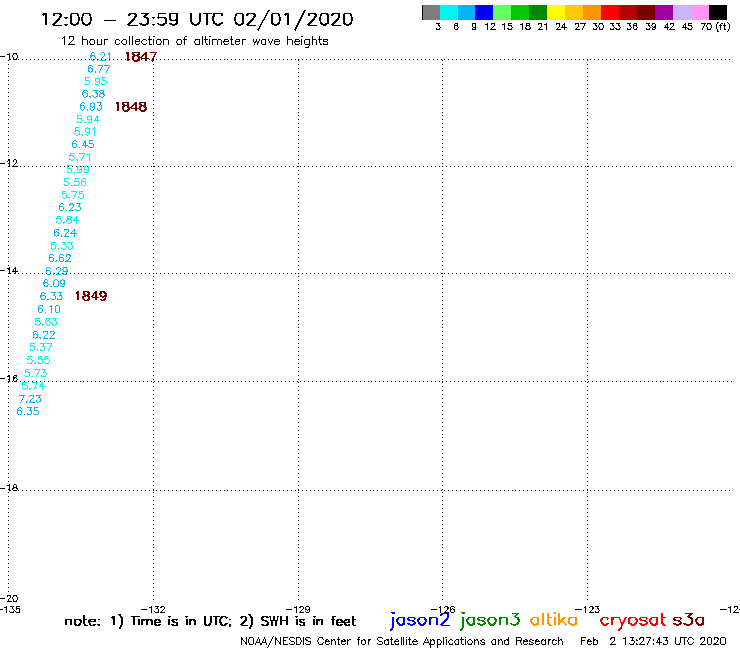Click wave height value 5.73
Image resolution: width=740 pixels, height=650 pixels.
click(x=36, y=373)
